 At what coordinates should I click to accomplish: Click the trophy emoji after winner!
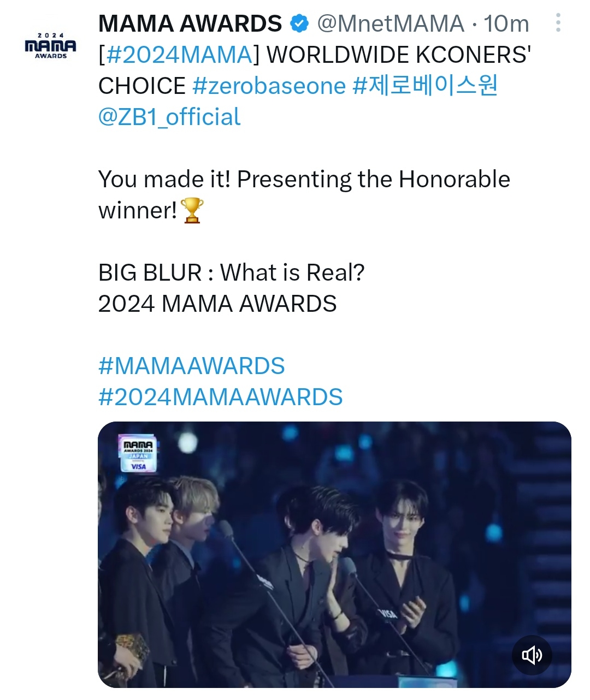[192, 211]
